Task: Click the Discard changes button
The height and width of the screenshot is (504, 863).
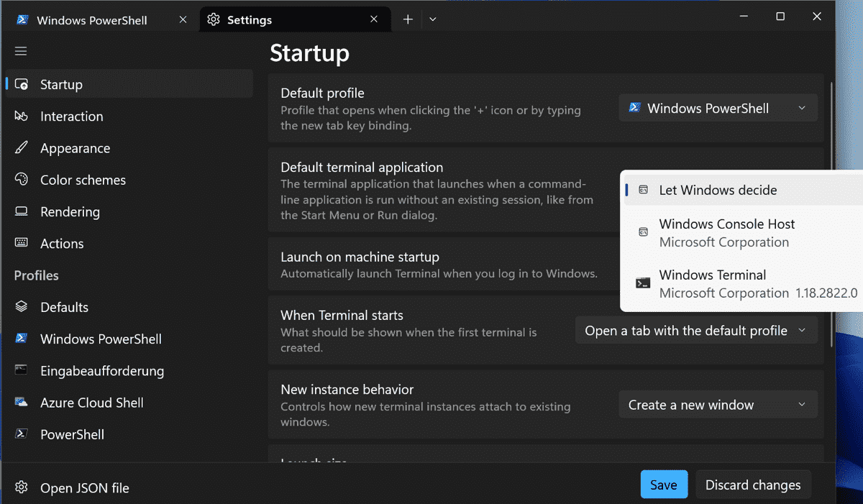Action: tap(753, 485)
